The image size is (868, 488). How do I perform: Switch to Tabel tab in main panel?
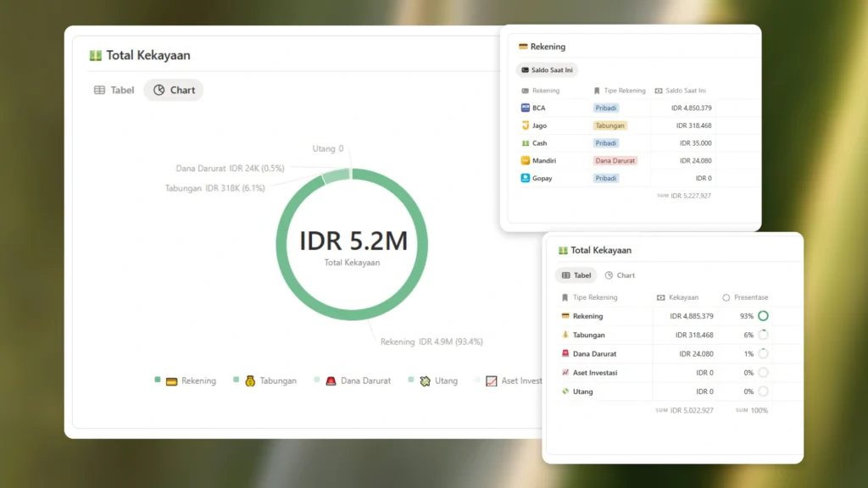[x=114, y=90]
